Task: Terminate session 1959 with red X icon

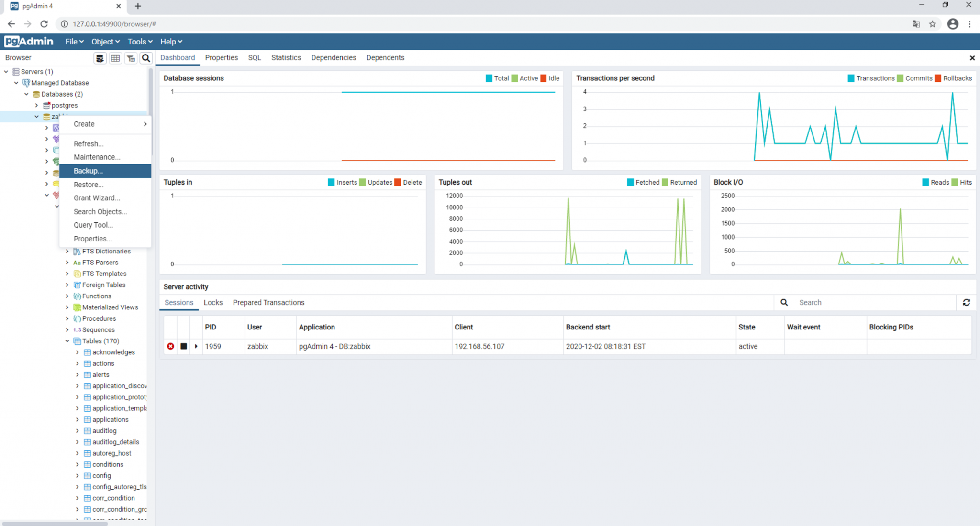Action: tap(170, 346)
